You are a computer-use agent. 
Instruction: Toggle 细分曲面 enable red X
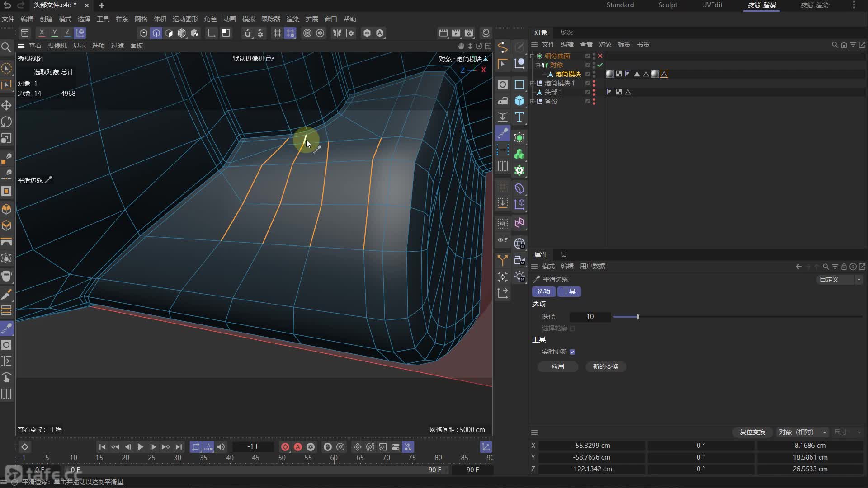(600, 56)
